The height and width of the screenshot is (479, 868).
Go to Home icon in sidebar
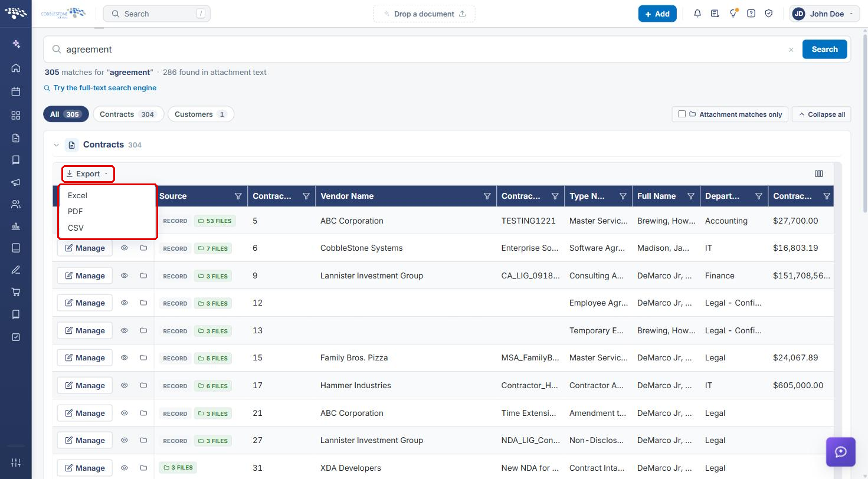tap(16, 68)
